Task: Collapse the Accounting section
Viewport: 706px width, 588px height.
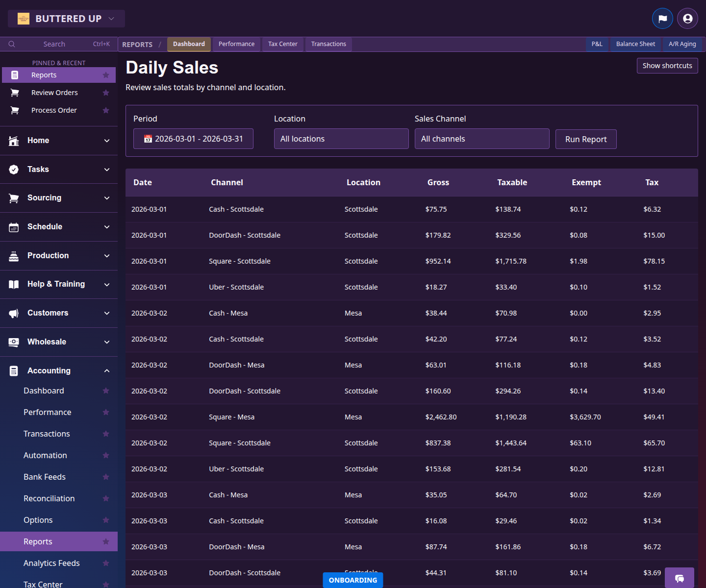Action: pos(107,370)
